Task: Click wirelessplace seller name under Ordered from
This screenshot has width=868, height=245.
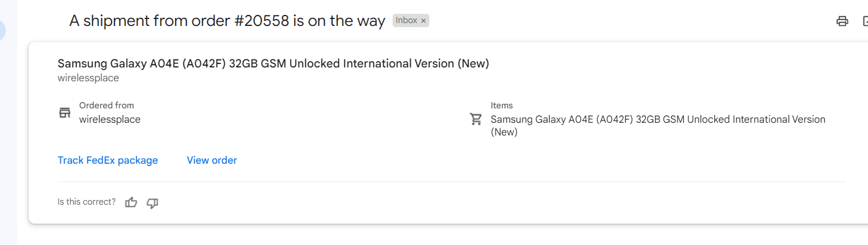Action: [x=109, y=119]
